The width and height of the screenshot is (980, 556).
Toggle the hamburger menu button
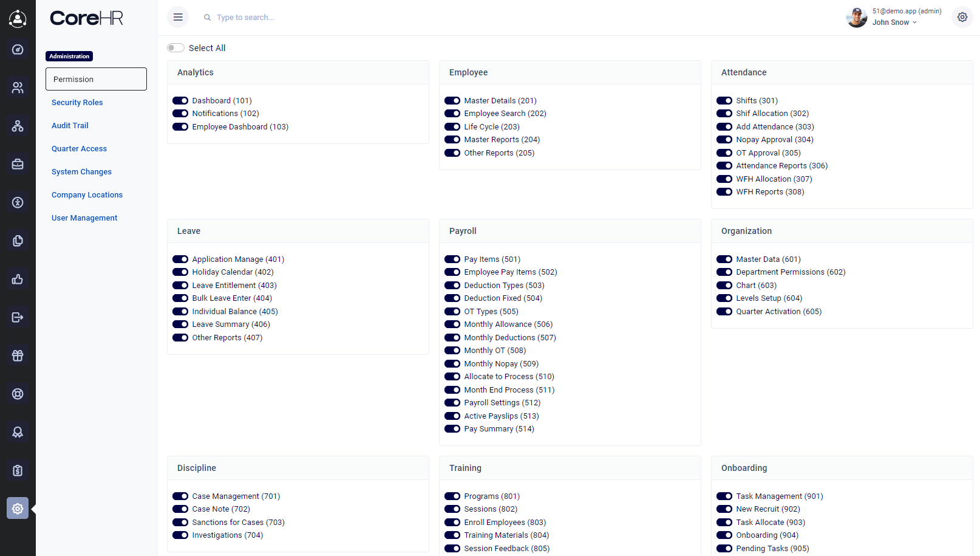pyautogui.click(x=178, y=17)
